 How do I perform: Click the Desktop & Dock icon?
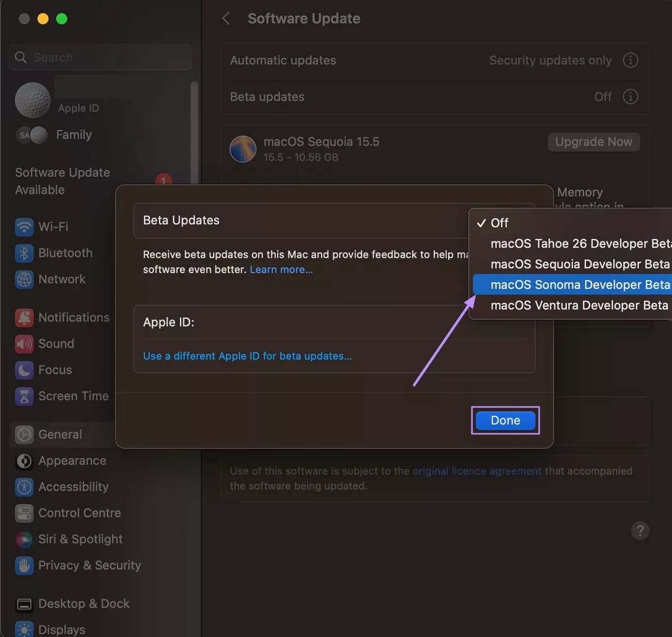click(24, 604)
